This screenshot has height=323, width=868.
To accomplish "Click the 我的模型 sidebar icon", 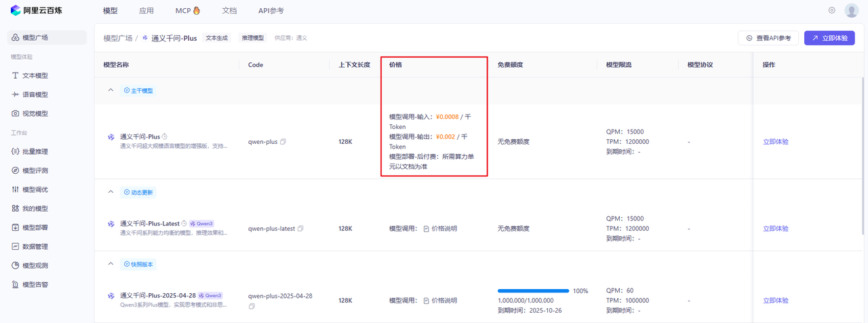I will click(16, 208).
